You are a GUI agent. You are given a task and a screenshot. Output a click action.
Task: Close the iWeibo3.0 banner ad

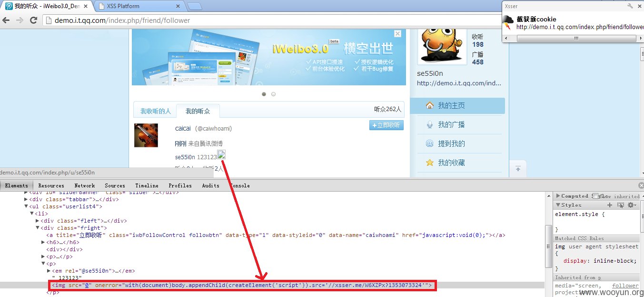397,33
